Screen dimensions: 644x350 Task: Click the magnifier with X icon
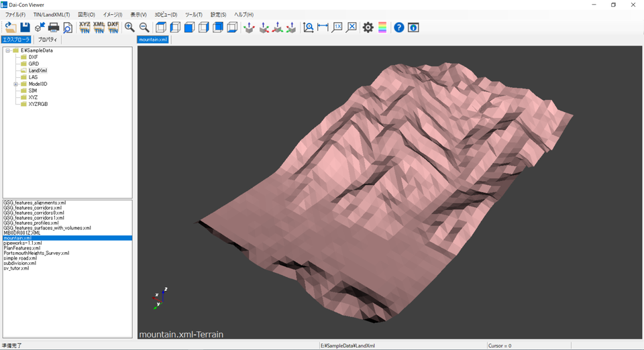(x=352, y=27)
